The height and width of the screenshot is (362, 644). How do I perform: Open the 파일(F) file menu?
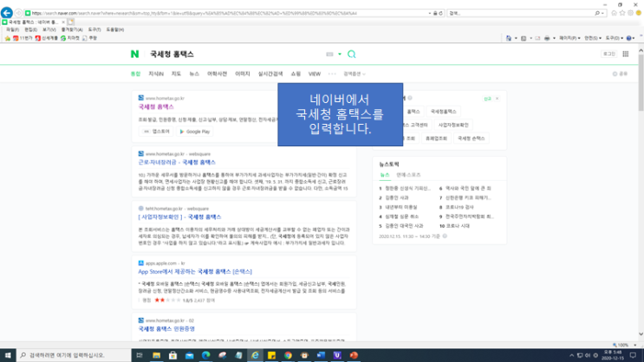coord(12,29)
